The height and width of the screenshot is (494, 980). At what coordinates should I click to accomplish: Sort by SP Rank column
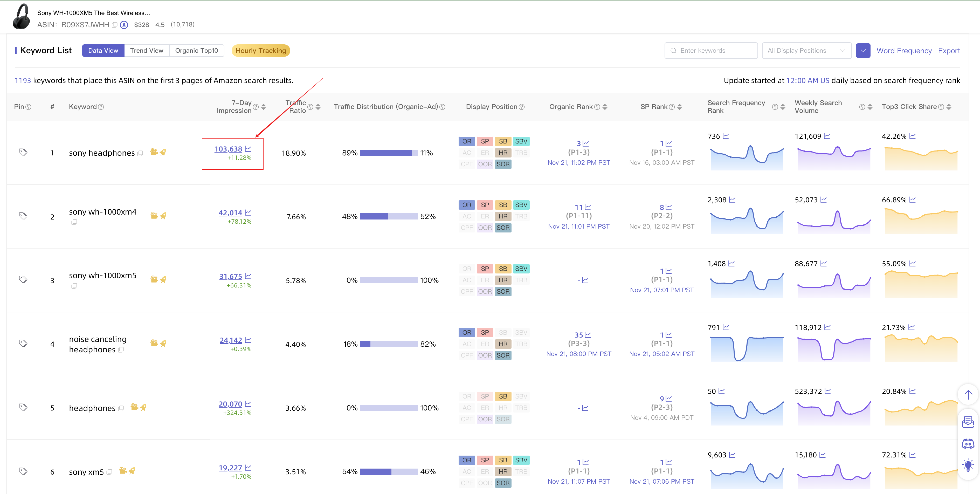pos(679,107)
